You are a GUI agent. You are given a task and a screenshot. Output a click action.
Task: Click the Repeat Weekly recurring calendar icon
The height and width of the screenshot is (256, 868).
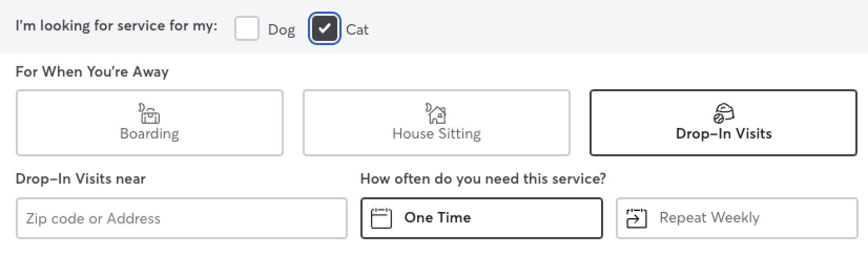coord(636,218)
